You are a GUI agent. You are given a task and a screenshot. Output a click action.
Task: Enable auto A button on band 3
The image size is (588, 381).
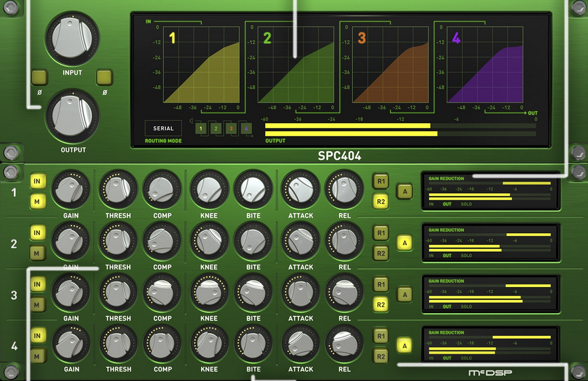(x=405, y=294)
